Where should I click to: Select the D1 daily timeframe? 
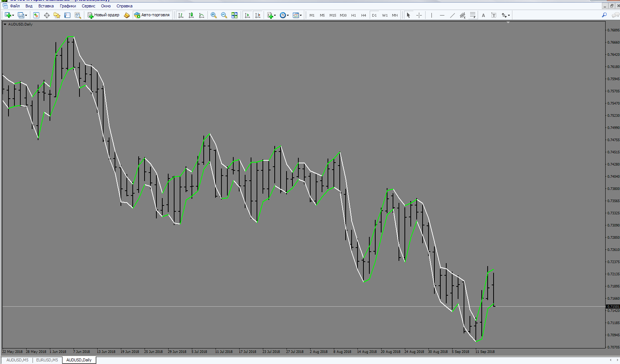374,15
